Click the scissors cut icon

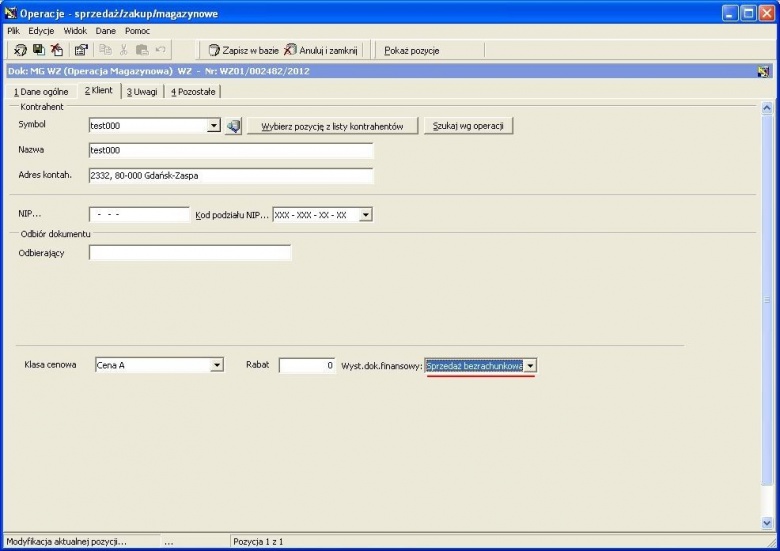coord(123,50)
